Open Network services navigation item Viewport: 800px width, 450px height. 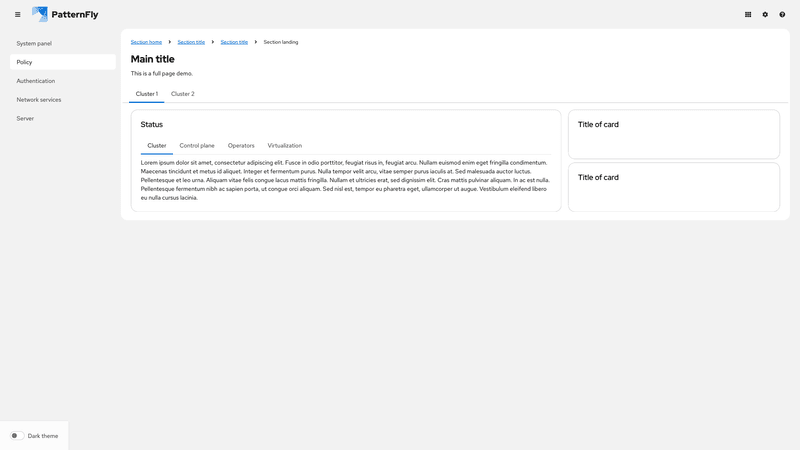point(39,100)
